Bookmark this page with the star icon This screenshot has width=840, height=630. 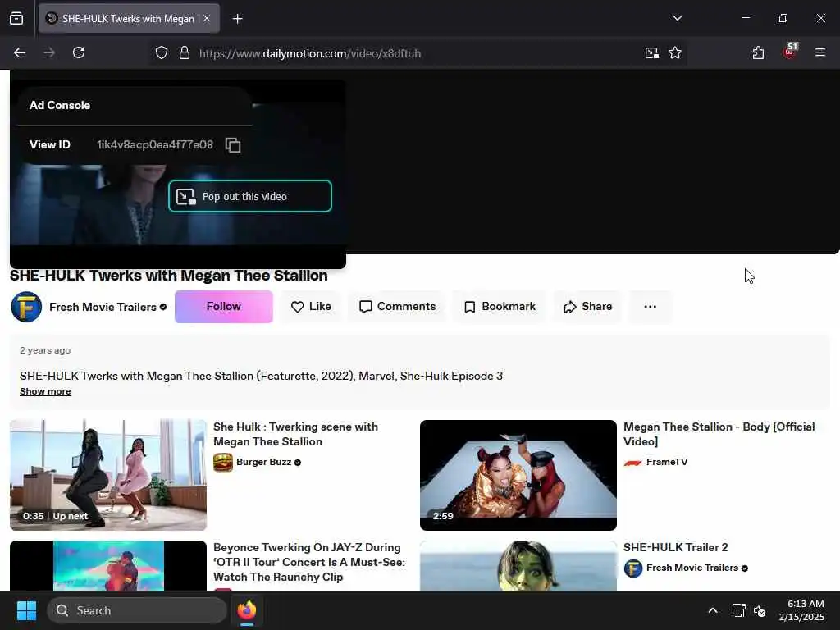pos(675,53)
